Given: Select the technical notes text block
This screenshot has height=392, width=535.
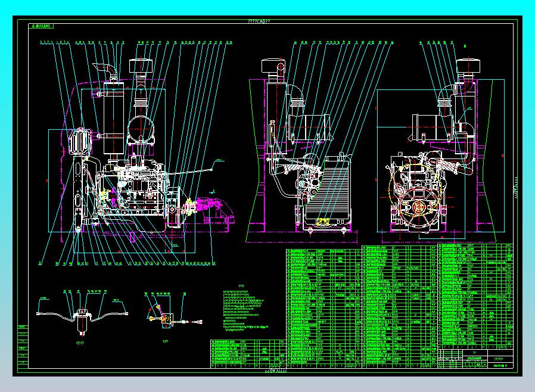Looking at the screenshot, I should (x=244, y=310).
